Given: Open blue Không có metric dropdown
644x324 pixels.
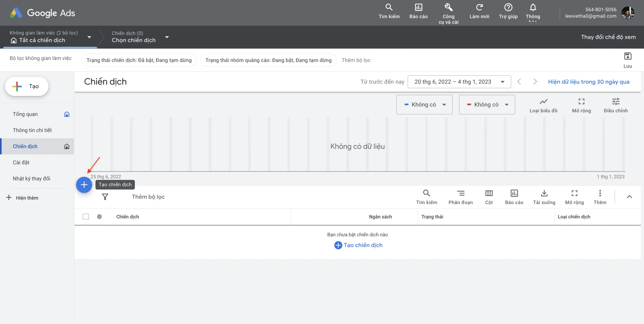Looking at the screenshot, I should [x=424, y=104].
